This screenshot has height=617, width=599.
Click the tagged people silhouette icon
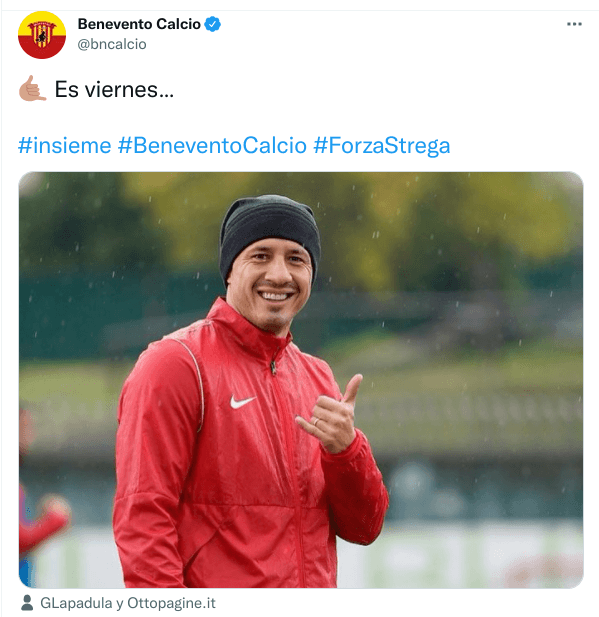(27, 603)
